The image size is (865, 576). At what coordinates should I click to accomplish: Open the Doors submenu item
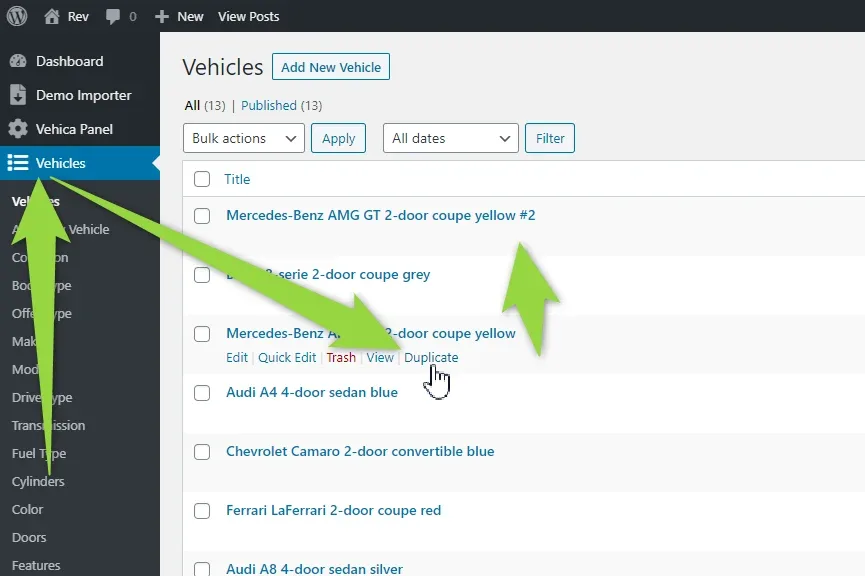[29, 537]
